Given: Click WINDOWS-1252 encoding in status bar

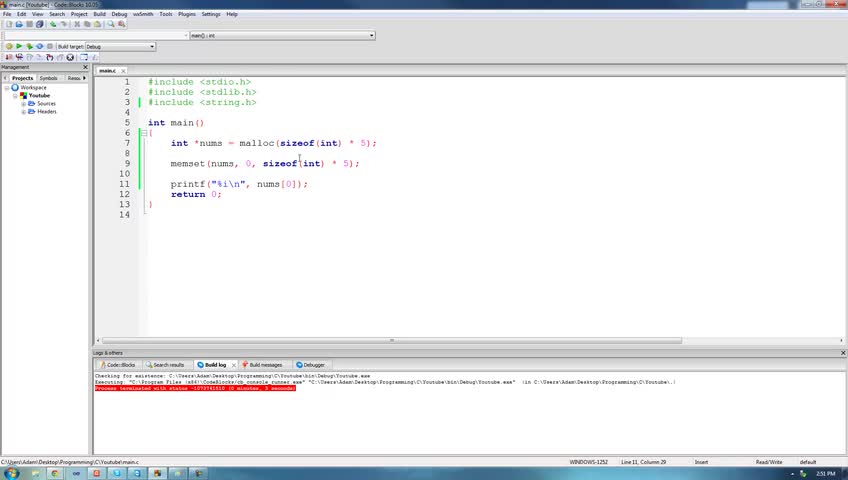Looking at the screenshot, I should click(588, 462).
